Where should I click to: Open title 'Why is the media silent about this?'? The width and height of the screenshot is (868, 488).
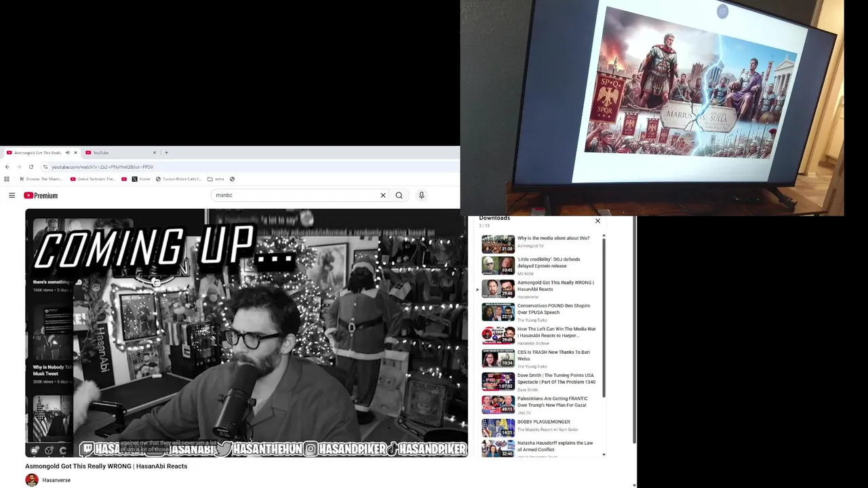(x=553, y=239)
